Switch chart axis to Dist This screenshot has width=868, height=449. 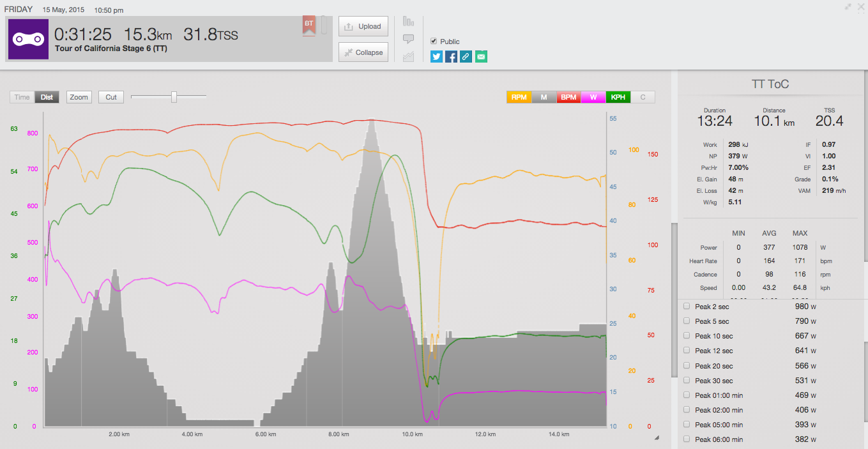coord(47,97)
